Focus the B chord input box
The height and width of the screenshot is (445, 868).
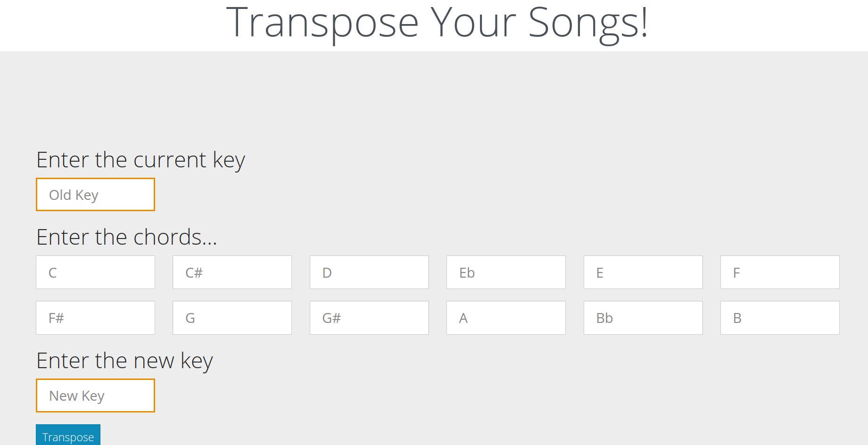tap(780, 318)
